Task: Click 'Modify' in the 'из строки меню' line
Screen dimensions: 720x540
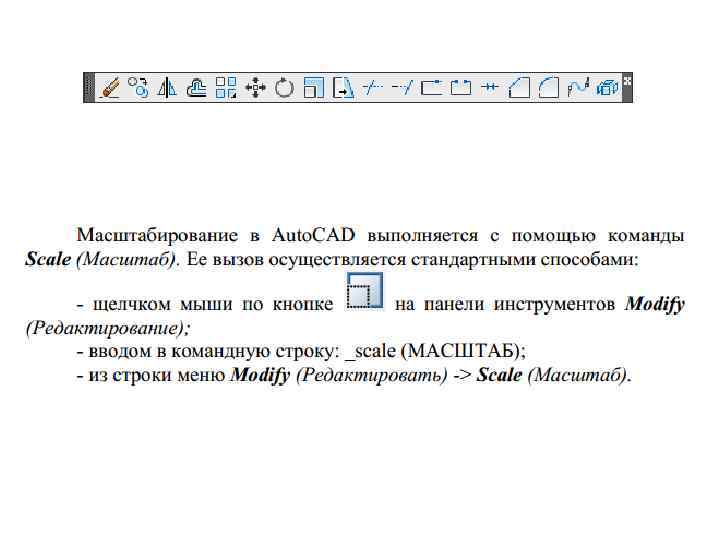Action: [260, 376]
